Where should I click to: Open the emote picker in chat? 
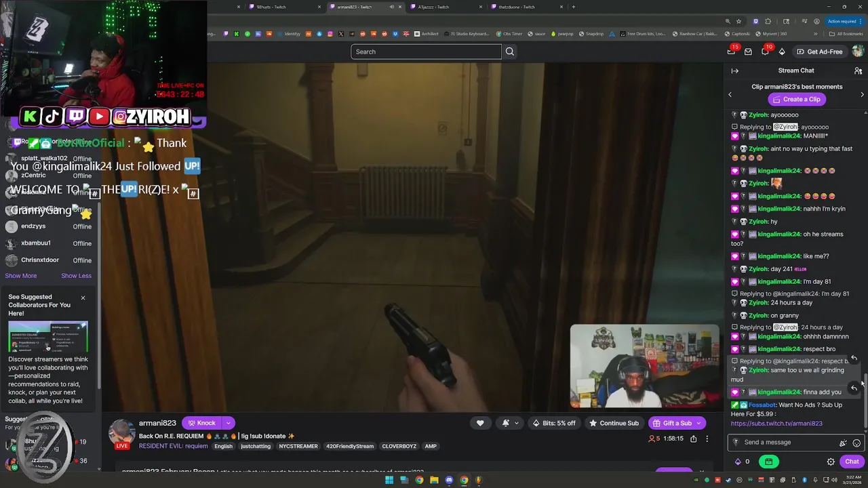pos(856,443)
